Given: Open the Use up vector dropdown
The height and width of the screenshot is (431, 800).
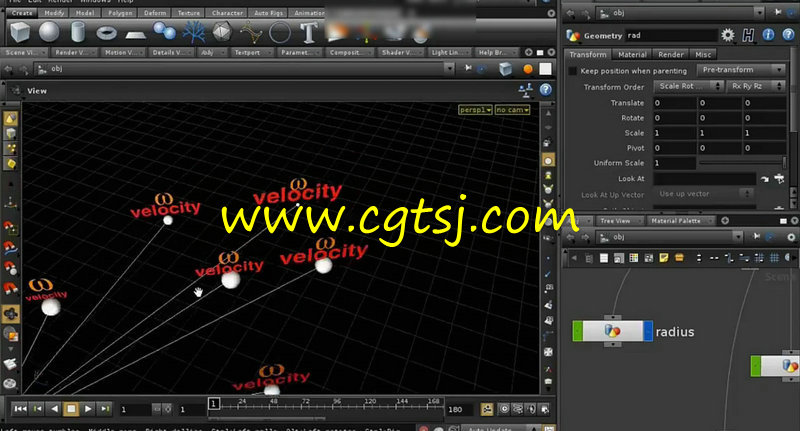Looking at the screenshot, I should point(704,194).
